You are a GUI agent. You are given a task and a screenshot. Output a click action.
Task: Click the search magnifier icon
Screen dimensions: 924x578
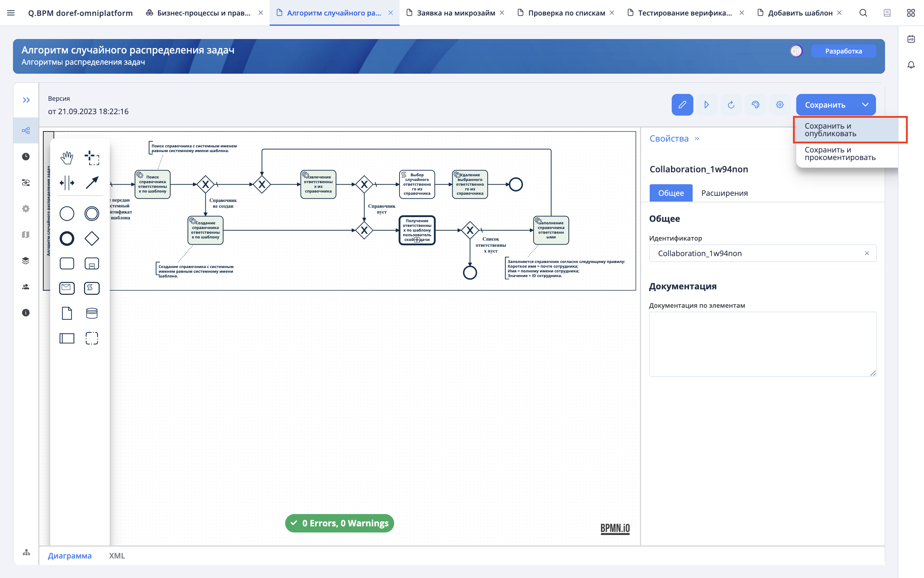click(x=863, y=13)
